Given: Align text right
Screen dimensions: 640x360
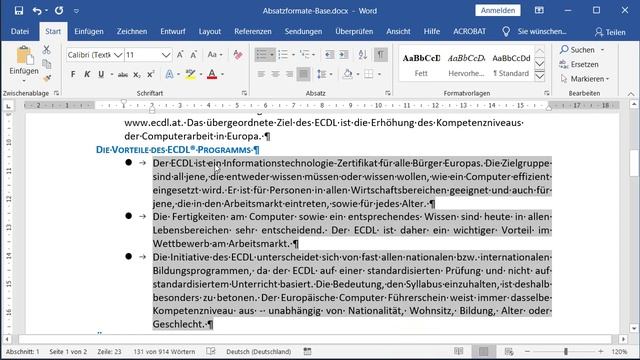Looking at the screenshot, I should click(289, 74).
